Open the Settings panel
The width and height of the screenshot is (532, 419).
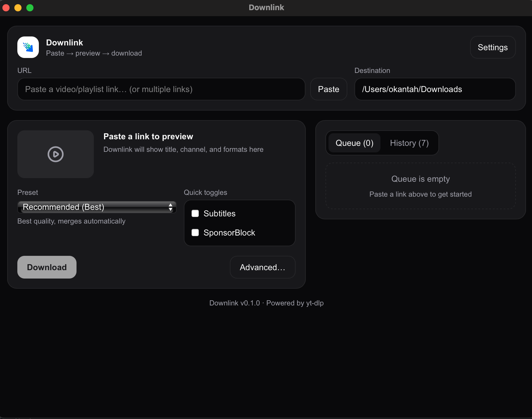click(493, 47)
